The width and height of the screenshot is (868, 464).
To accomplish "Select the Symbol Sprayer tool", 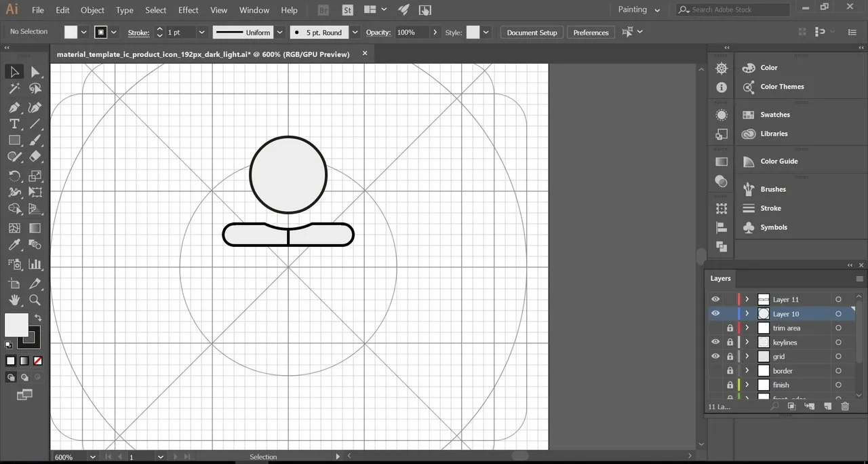I will (14, 264).
